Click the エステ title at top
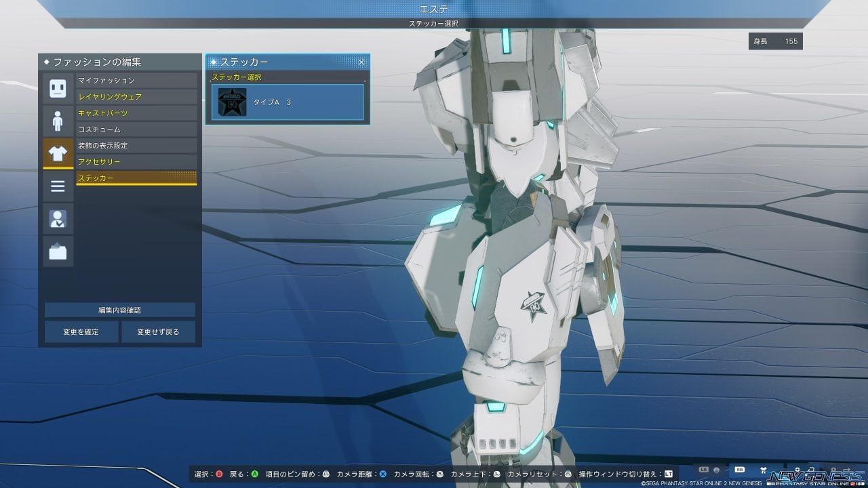Image resolution: width=868 pixels, height=488 pixels. click(434, 9)
